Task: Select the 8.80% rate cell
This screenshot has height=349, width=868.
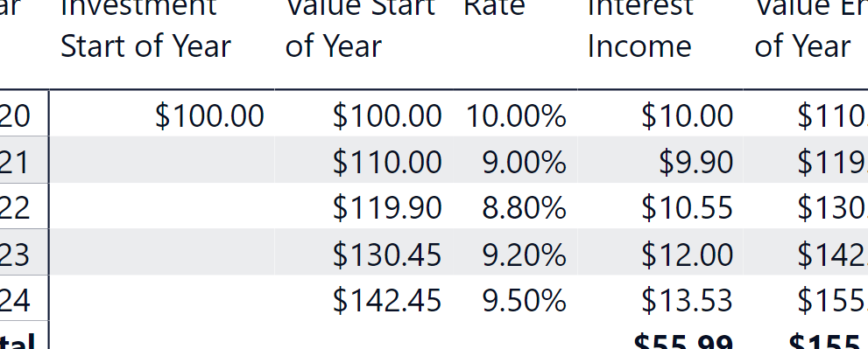Action: (515, 206)
